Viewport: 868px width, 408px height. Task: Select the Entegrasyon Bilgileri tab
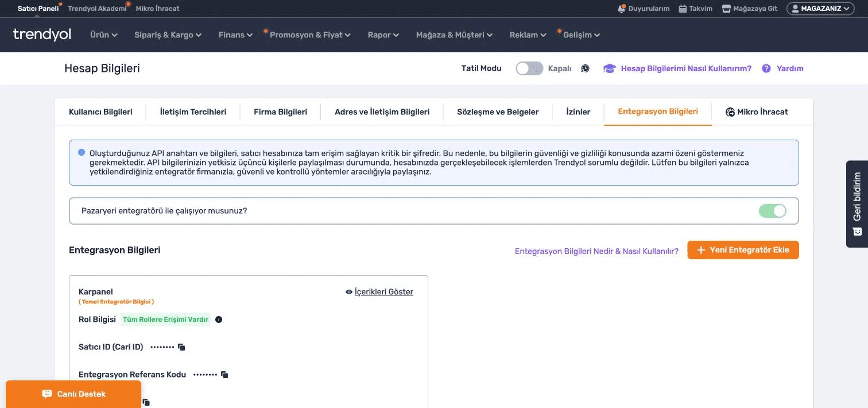pyautogui.click(x=658, y=111)
